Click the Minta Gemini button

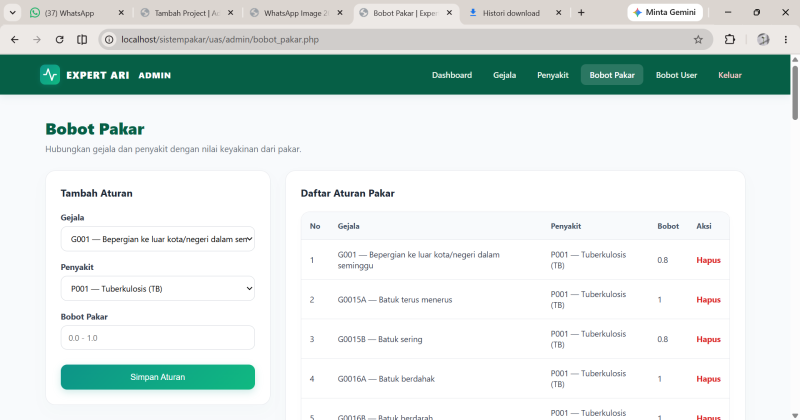point(665,13)
